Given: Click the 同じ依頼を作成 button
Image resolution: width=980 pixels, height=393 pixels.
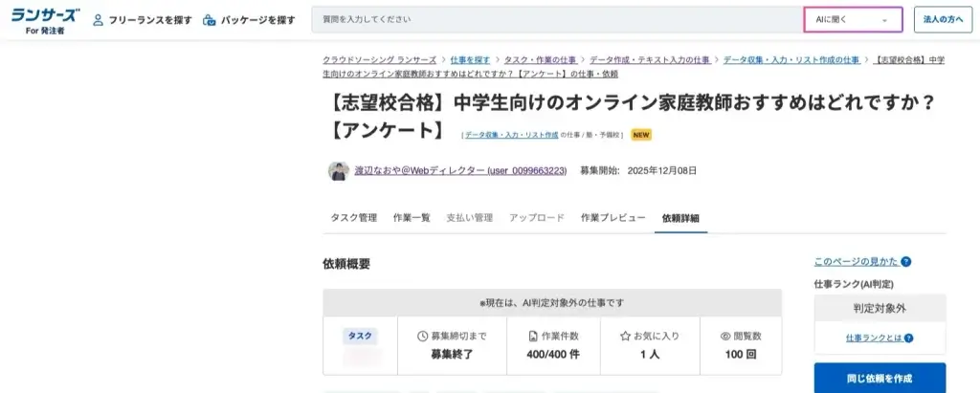Looking at the screenshot, I should pyautogui.click(x=880, y=378).
